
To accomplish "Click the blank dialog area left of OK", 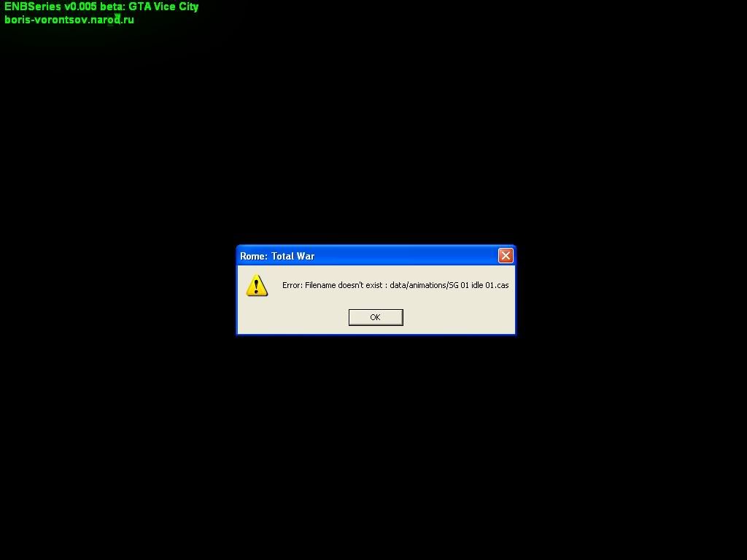I will click(x=299, y=317).
